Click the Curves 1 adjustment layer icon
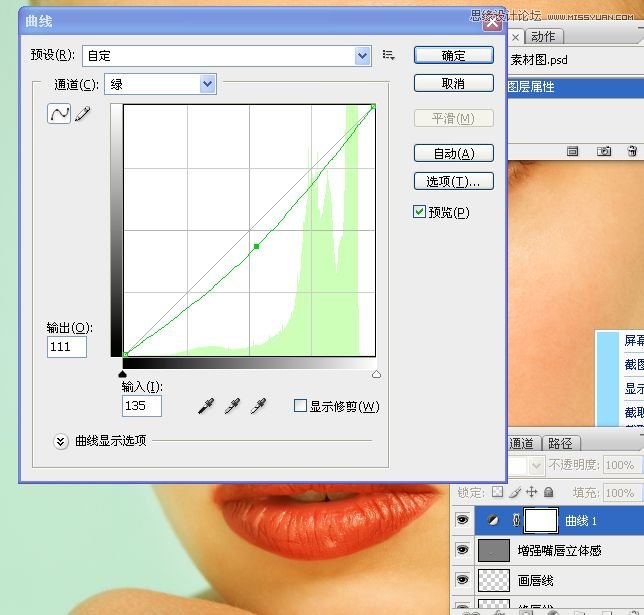The image size is (644, 615). (x=493, y=521)
